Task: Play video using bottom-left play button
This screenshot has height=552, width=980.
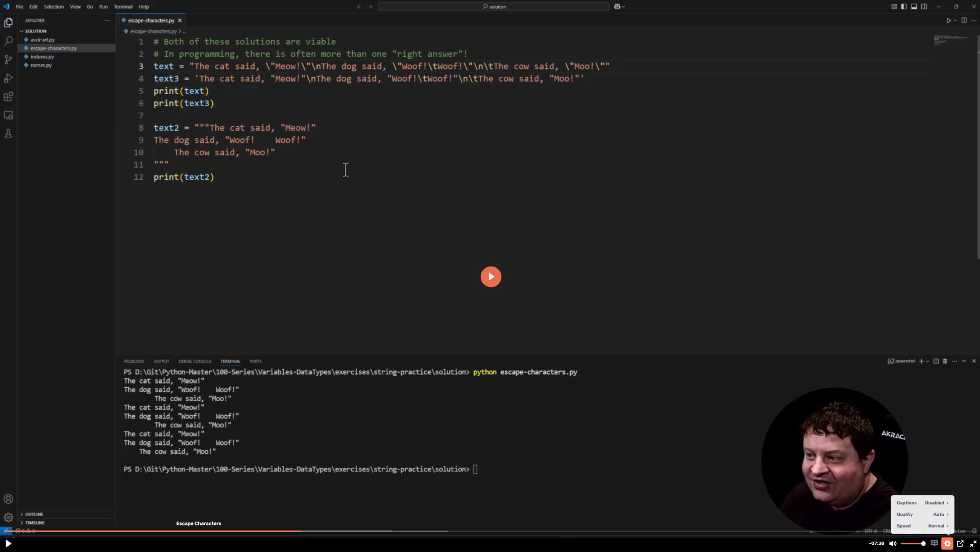Action: (8, 543)
